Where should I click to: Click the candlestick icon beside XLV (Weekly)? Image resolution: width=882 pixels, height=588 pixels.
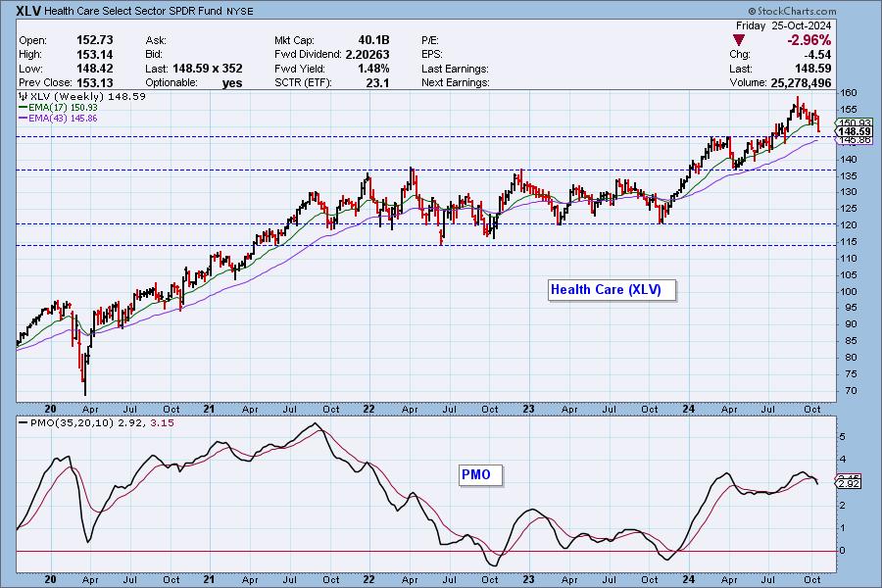coord(24,97)
